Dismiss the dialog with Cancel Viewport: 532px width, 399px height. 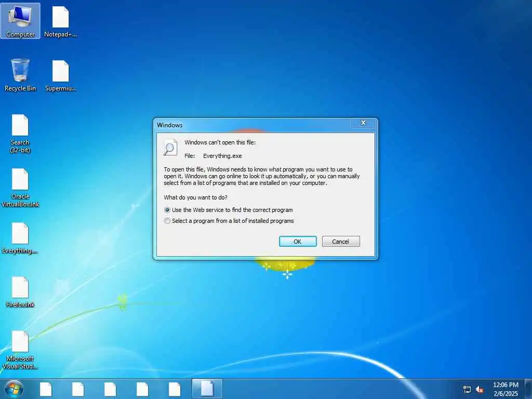click(341, 241)
